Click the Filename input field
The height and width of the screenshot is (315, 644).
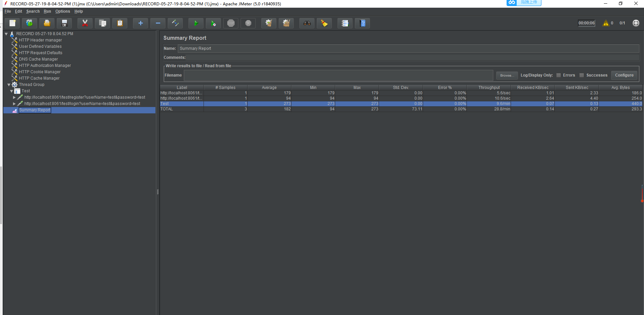(338, 75)
